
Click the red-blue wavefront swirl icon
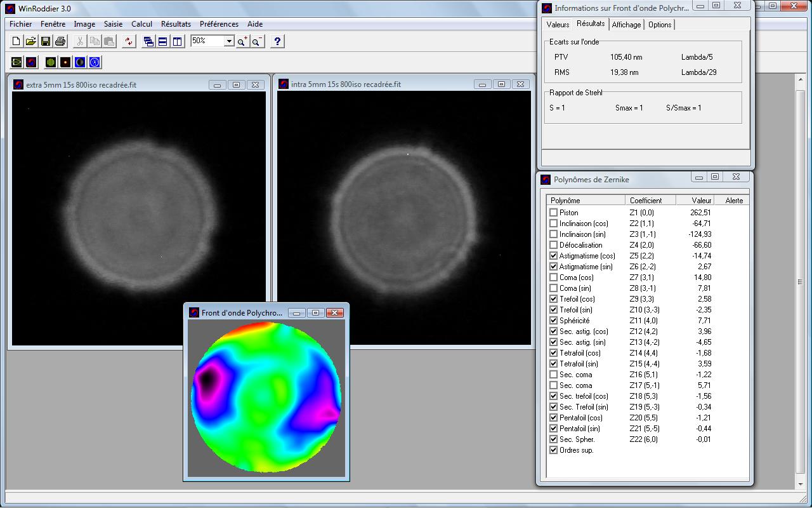point(31,62)
